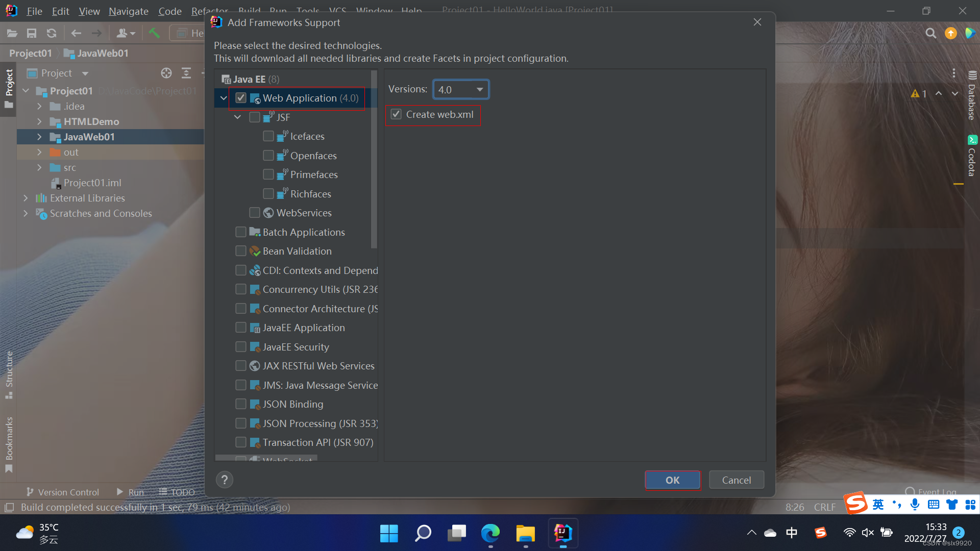Collapse the Web Application tree node

224,98
